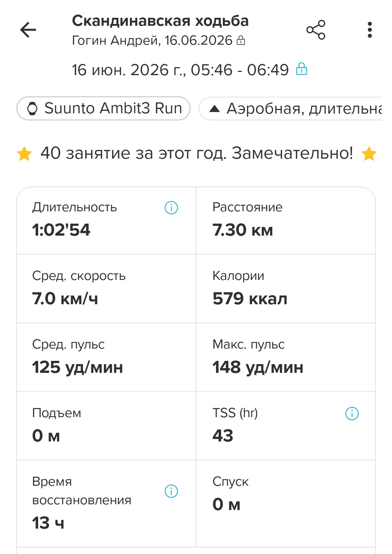The width and height of the screenshot is (392, 554).
Task: Tap the small lock next to 16.06.2026
Action: coord(241,40)
